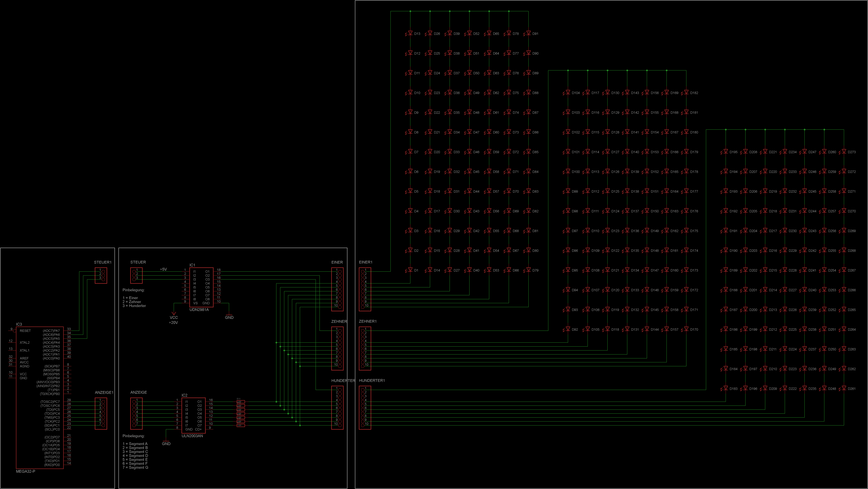Select the HUNDERTER1 connector symbol

(x=365, y=408)
